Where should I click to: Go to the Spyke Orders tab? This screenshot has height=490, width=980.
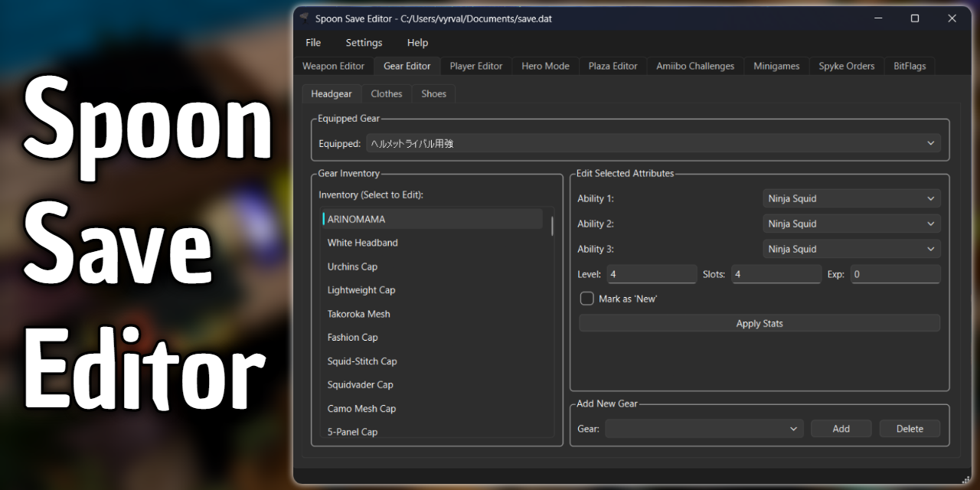click(847, 66)
